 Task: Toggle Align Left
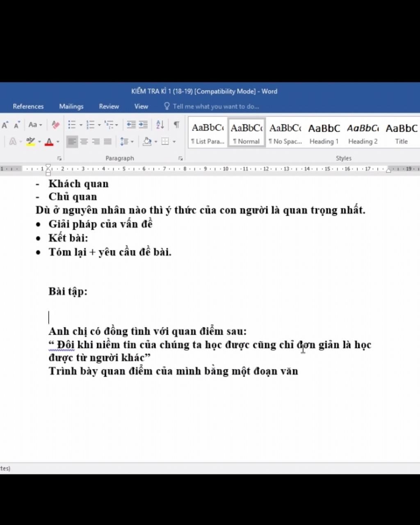click(x=72, y=142)
